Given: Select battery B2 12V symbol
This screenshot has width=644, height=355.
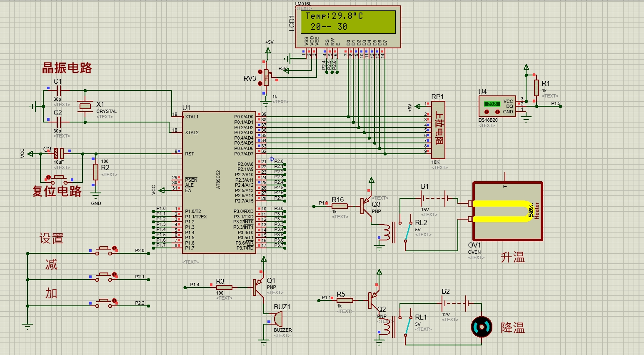Looking at the screenshot, I should pyautogui.click(x=455, y=303).
